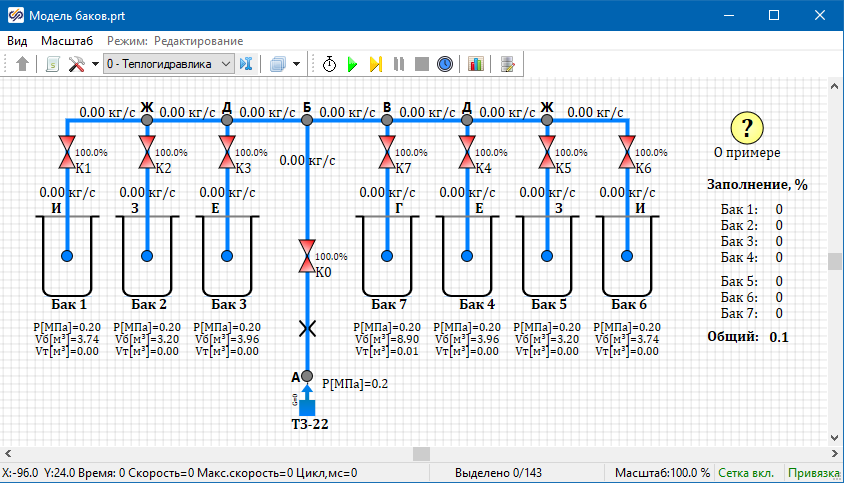Click the yellow step-run icon

tap(376, 64)
